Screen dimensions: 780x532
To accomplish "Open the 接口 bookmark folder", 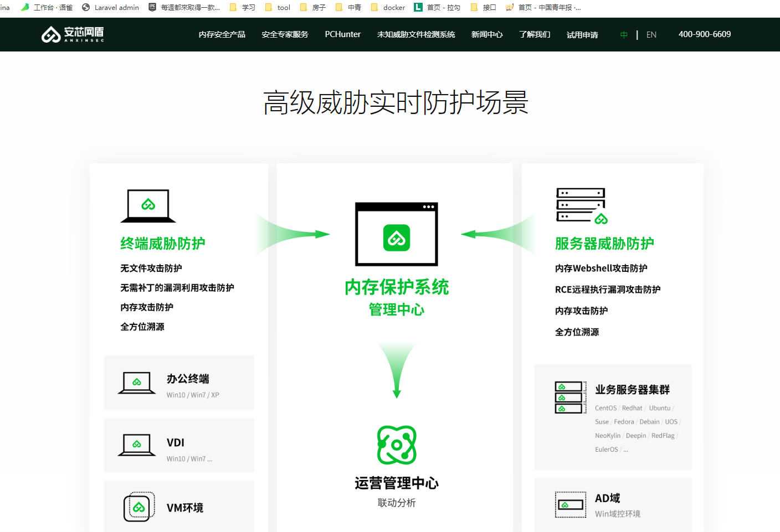I will [x=483, y=7].
